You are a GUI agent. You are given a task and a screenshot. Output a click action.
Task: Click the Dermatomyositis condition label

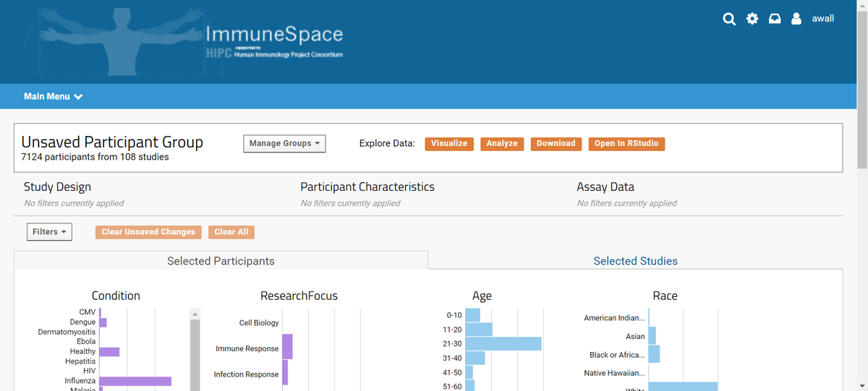pyautogui.click(x=67, y=332)
